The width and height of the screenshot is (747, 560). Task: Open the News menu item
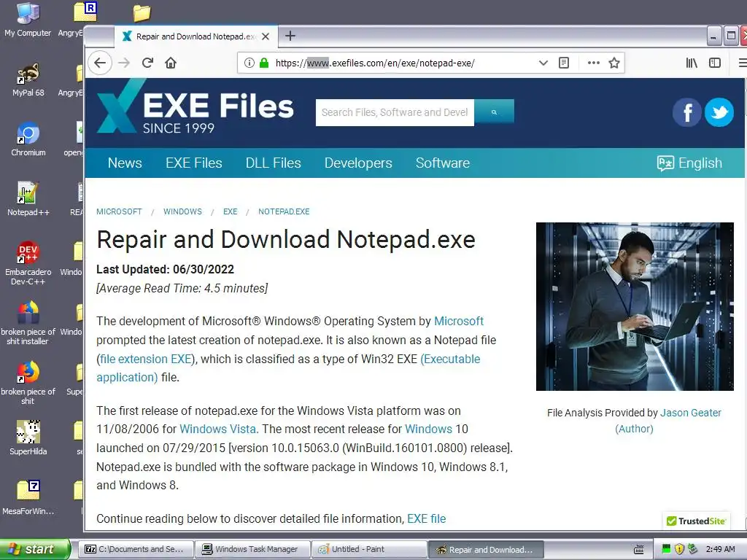tap(125, 163)
